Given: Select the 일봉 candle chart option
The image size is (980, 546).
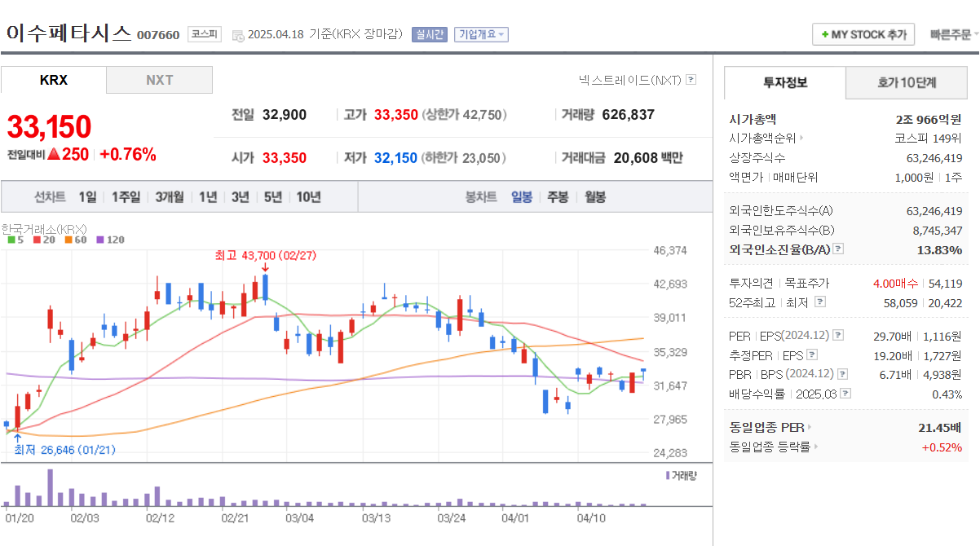Looking at the screenshot, I should (522, 197).
